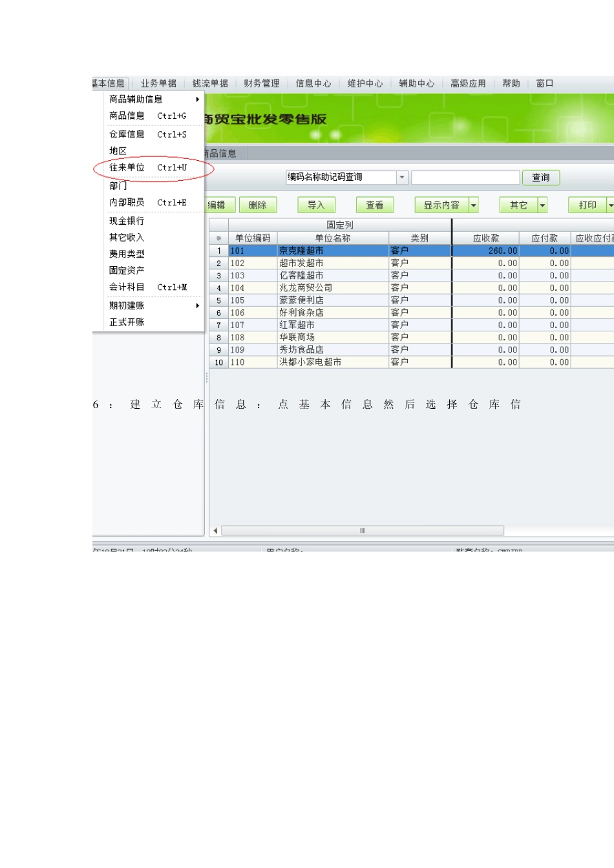The image size is (614, 868).
Task: Choose 地区 menu entry
Action: (x=154, y=150)
